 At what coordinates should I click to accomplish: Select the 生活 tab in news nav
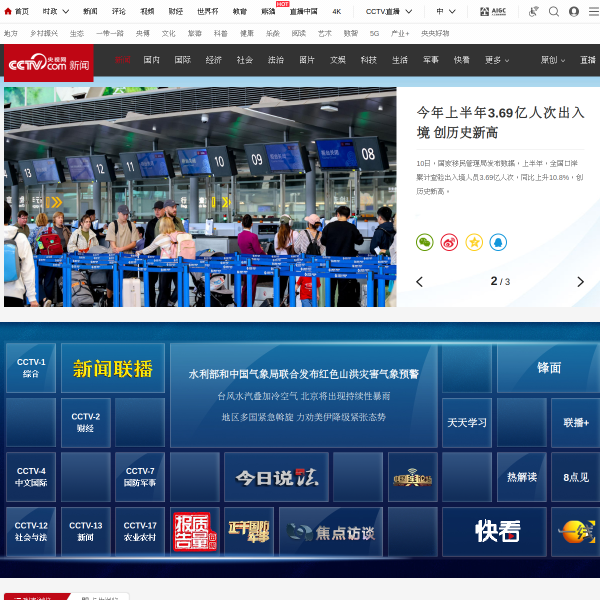tap(400, 60)
